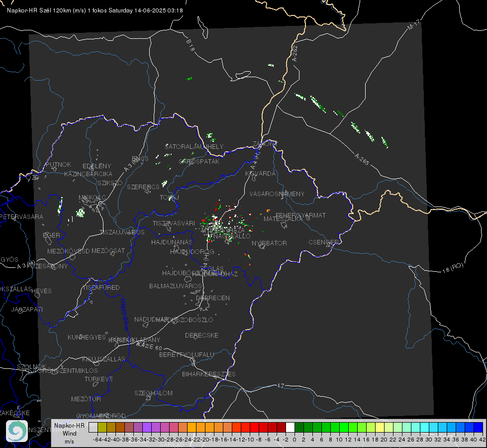Click the '18 (RO)' road label

click(x=453, y=268)
